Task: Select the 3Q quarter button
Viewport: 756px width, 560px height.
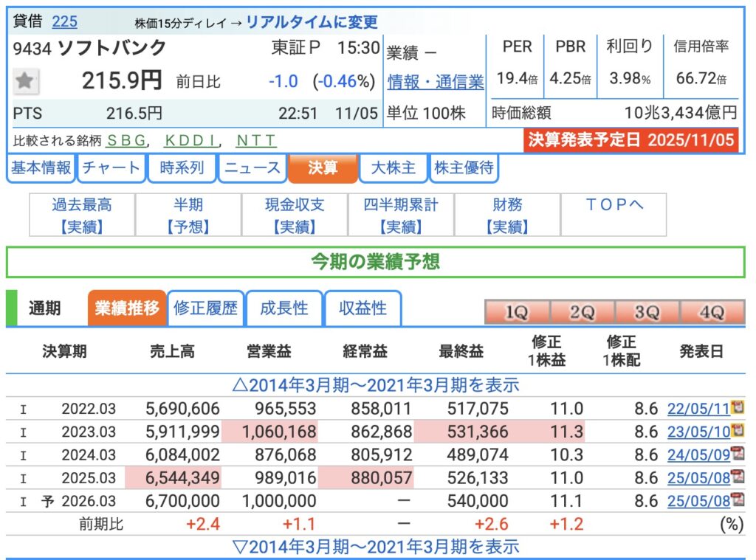Action: click(x=647, y=312)
